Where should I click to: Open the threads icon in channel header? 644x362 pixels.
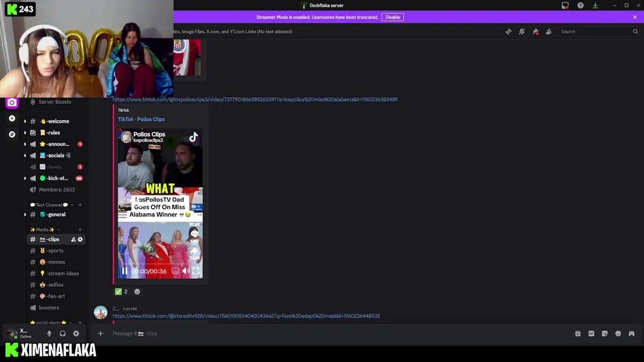click(x=509, y=32)
